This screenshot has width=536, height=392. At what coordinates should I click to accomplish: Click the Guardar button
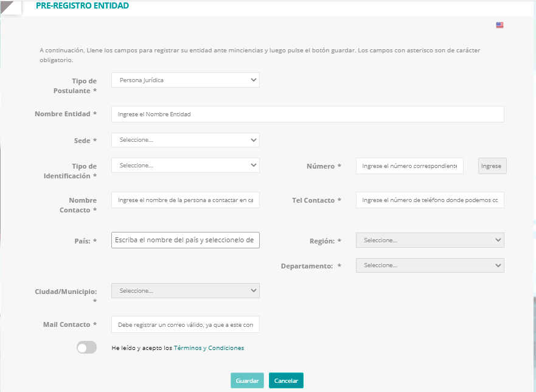(x=247, y=380)
